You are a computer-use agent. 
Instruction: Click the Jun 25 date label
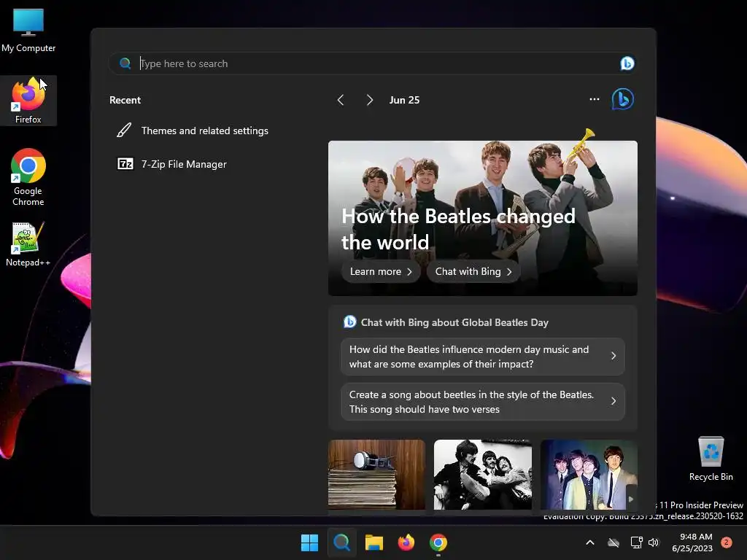(x=404, y=100)
